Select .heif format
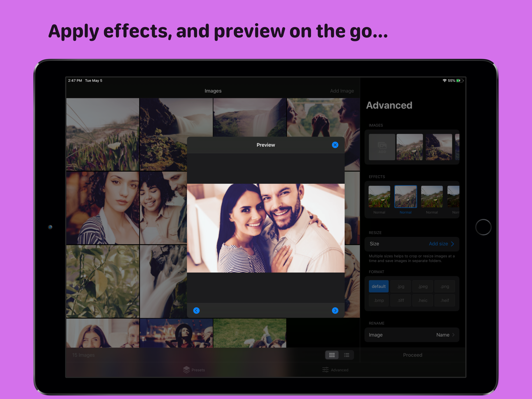Image resolution: width=532 pixels, height=399 pixels. (x=445, y=300)
